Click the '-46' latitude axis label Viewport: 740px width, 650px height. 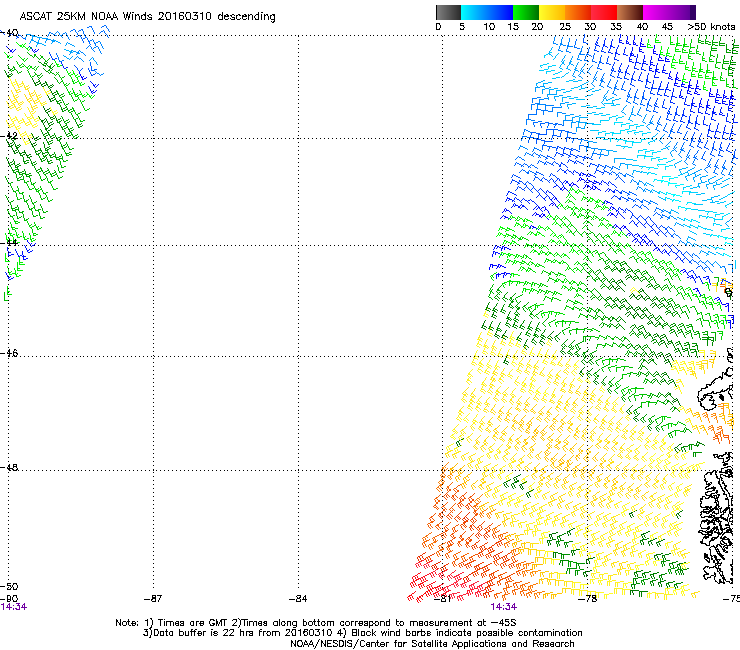point(10,354)
